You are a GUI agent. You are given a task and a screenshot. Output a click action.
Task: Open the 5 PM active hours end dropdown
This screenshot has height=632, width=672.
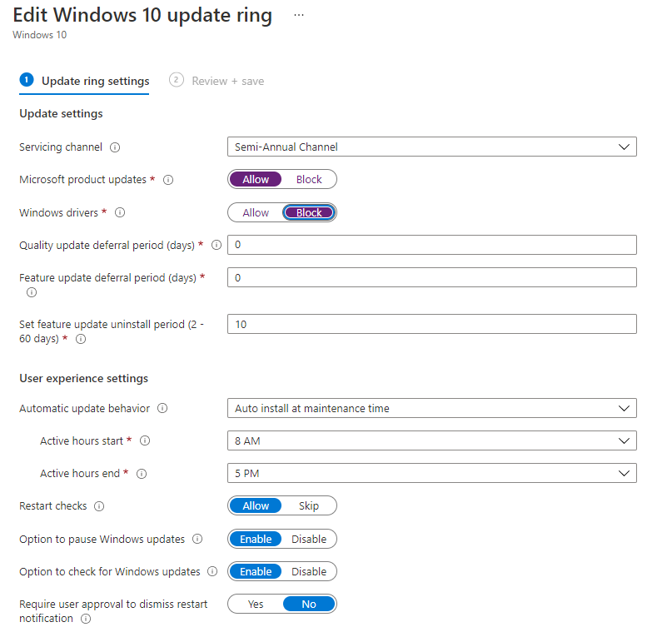tap(432, 474)
